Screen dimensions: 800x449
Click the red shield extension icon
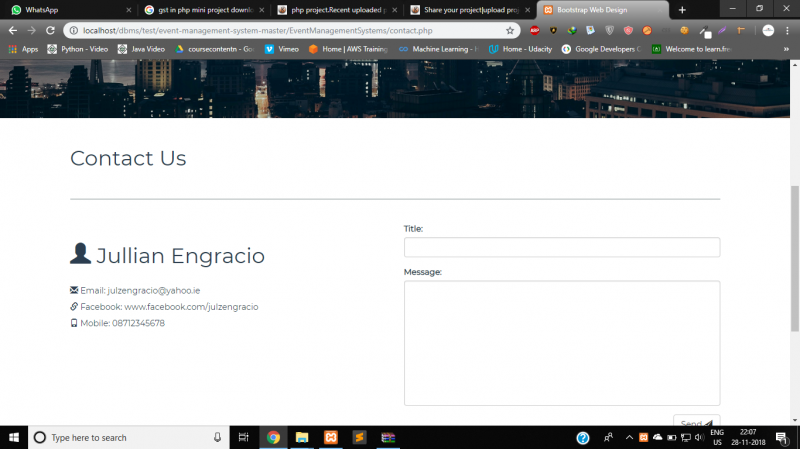click(628, 31)
